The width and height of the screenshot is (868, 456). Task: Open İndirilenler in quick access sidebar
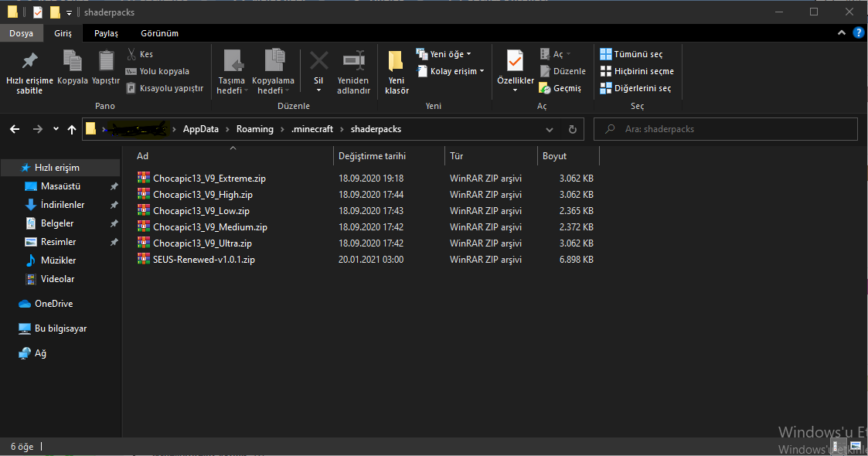[x=63, y=205]
